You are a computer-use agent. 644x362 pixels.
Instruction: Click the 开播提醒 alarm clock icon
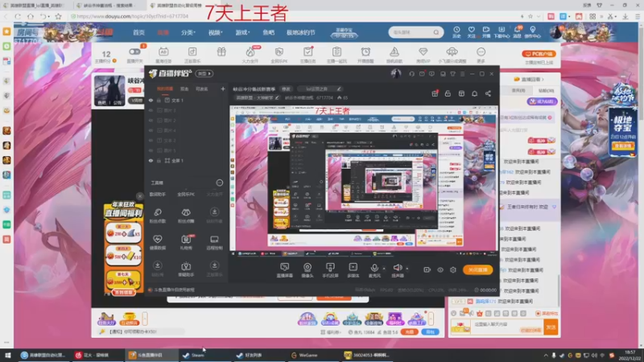365,52
